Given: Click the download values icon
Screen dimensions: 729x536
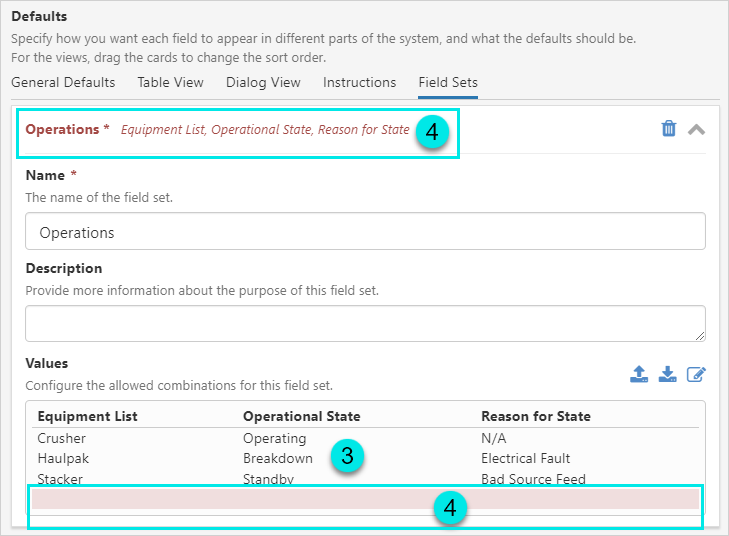Looking at the screenshot, I should [668, 375].
